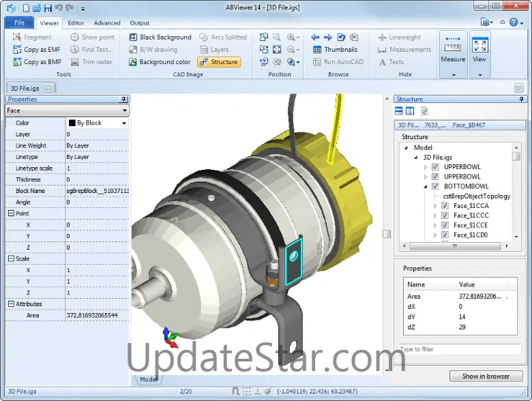Viewport: 532px width, 401px height.
Task: Uncheck the Face_$1CCE checkbox
Action: coord(445,225)
